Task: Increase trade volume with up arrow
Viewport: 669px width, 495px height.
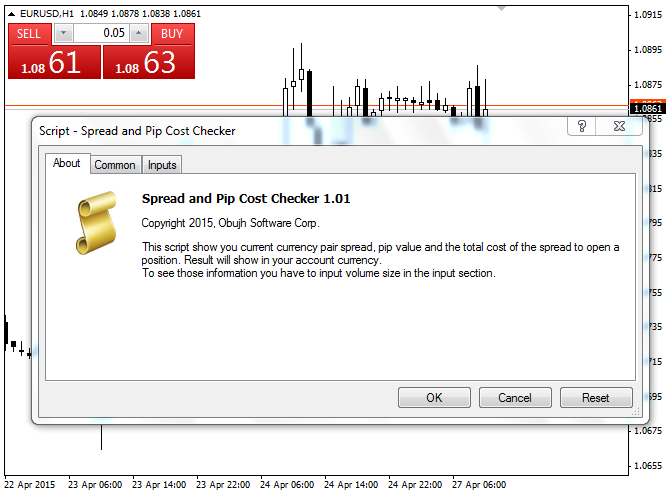Action: coord(139,33)
